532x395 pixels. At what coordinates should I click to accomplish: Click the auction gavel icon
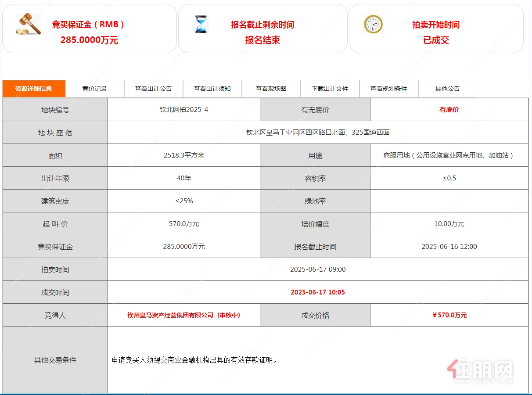[x=28, y=24]
